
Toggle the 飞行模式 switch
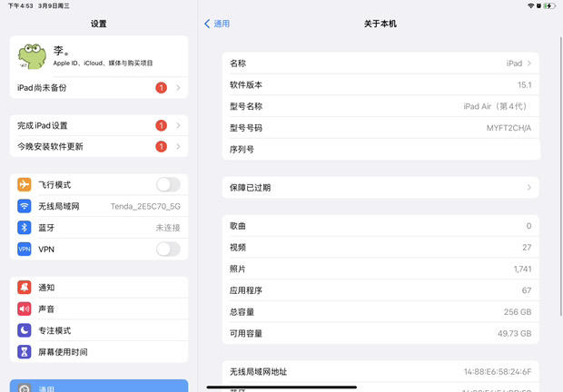(168, 185)
